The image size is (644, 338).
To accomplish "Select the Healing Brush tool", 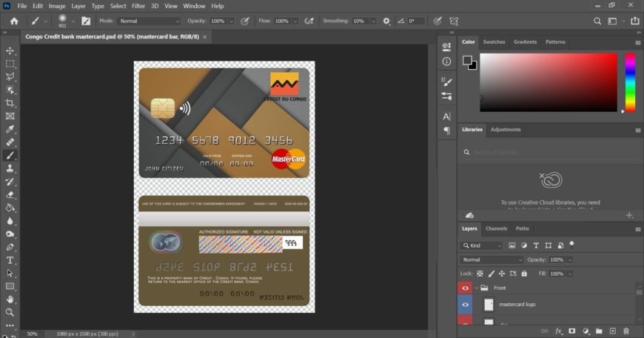I will pyautogui.click(x=10, y=142).
